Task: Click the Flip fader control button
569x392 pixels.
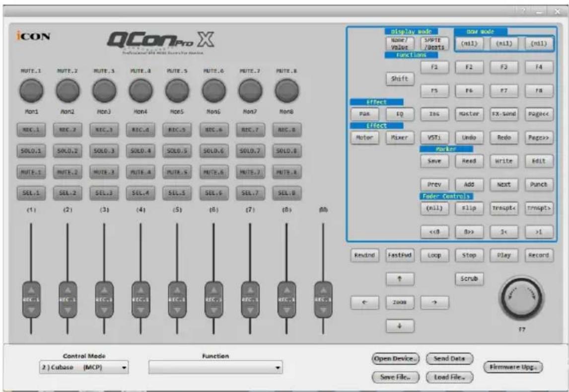Action: (x=469, y=208)
